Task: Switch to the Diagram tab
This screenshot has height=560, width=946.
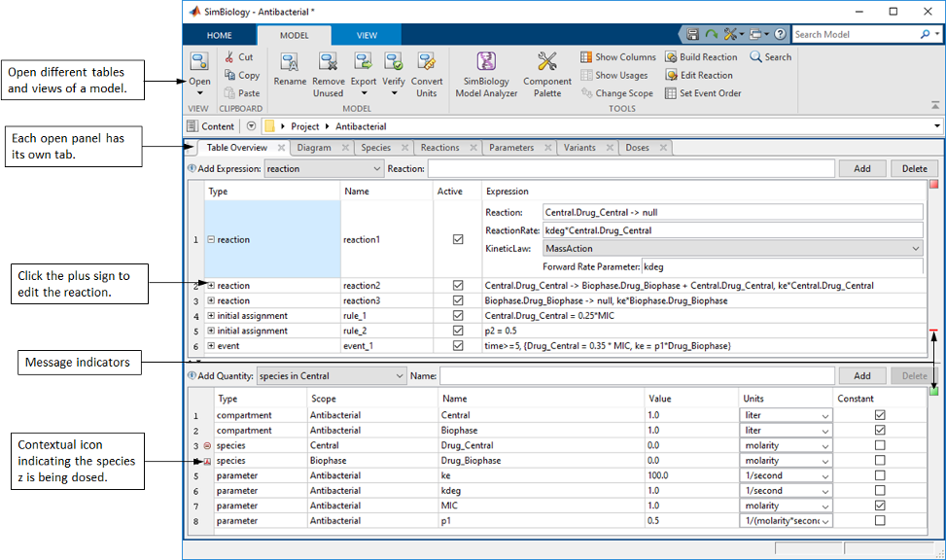Action: tap(314, 148)
